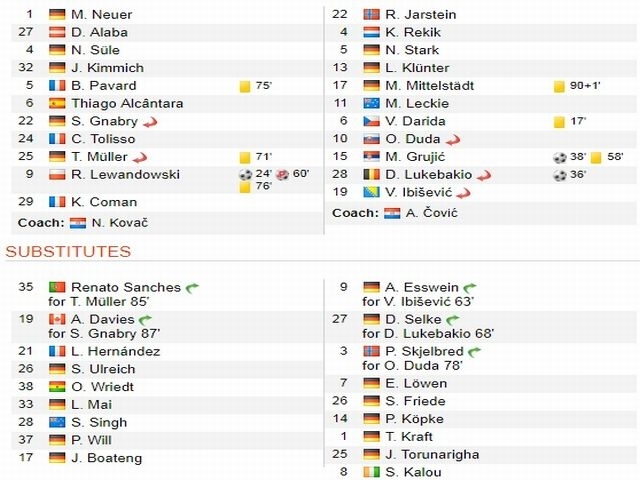Image resolution: width=640 pixels, height=480 pixels.
Task: Open J. Torunarigha substitute link
Action: tap(432, 454)
